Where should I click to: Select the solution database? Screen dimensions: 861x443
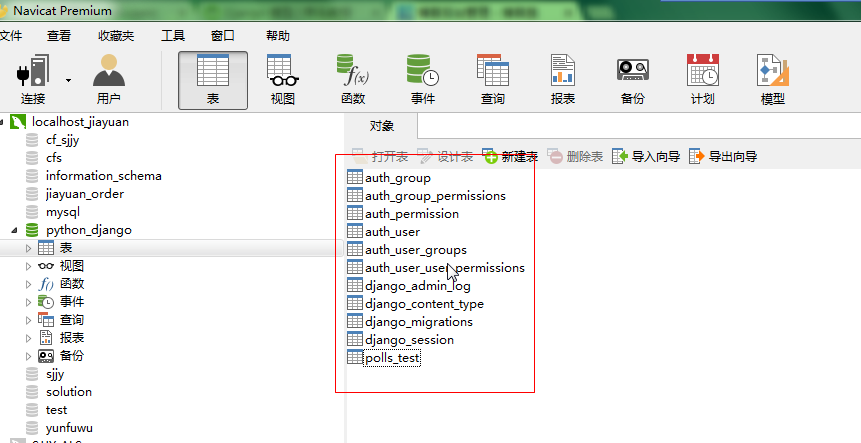click(x=69, y=392)
